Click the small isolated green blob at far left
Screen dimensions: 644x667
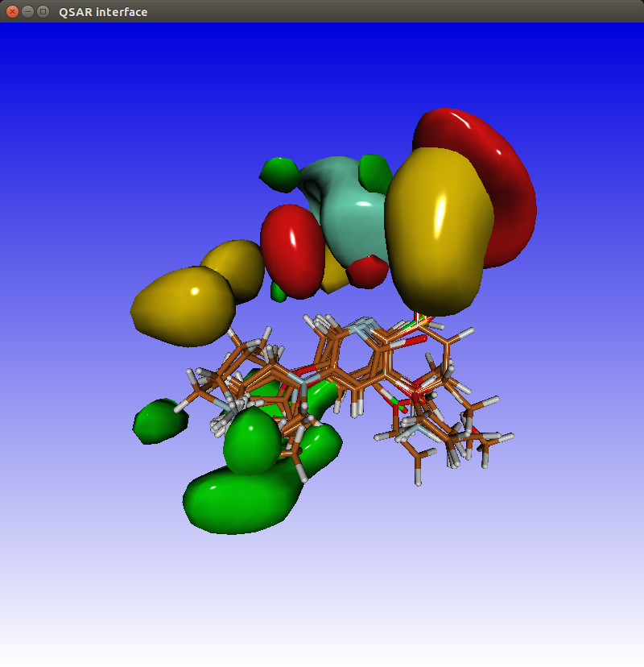(x=155, y=421)
